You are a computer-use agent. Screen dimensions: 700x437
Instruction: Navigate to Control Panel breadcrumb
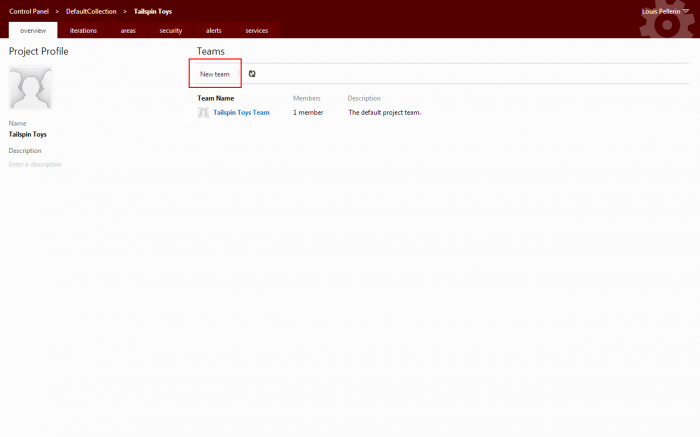tap(29, 11)
